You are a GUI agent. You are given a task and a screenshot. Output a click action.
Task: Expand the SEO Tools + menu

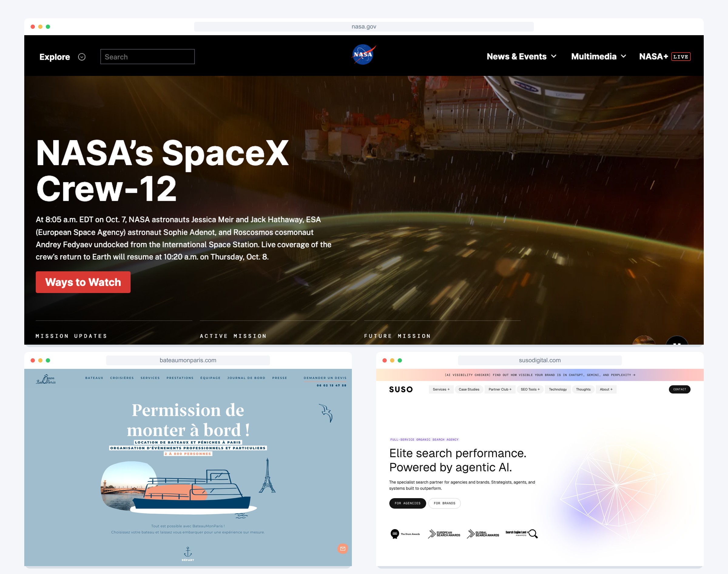[530, 390]
